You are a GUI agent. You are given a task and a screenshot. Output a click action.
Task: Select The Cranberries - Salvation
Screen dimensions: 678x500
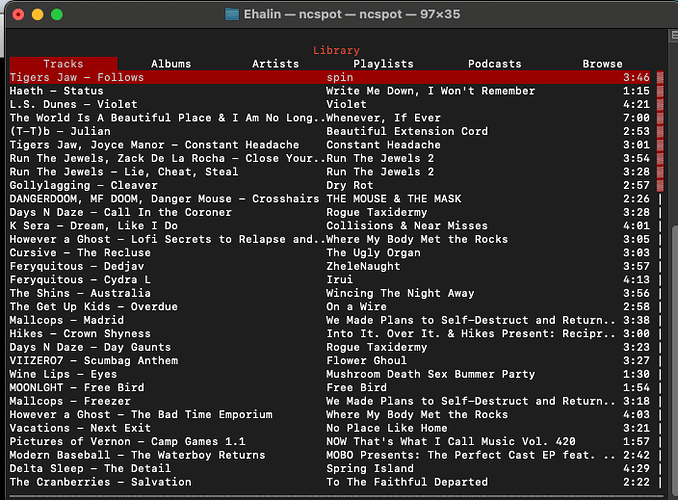329,482
